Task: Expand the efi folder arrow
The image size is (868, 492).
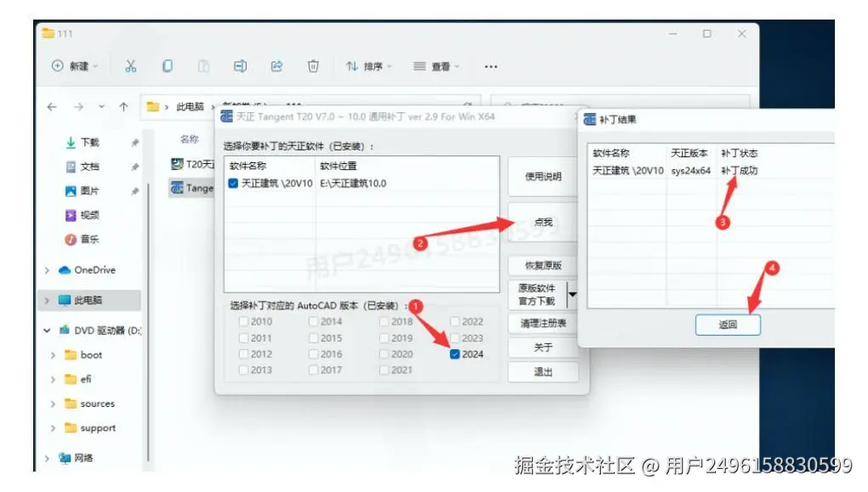Action: (x=54, y=380)
